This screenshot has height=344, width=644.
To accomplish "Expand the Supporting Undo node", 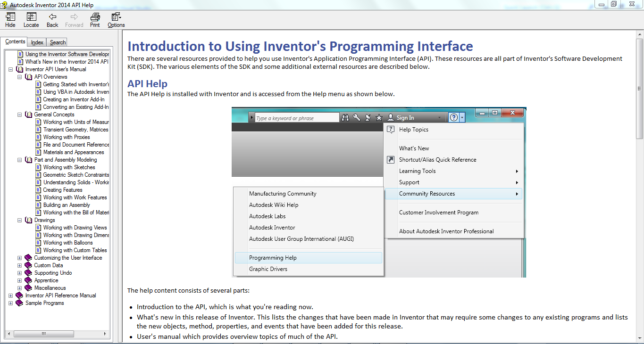I will pyautogui.click(x=20, y=273).
